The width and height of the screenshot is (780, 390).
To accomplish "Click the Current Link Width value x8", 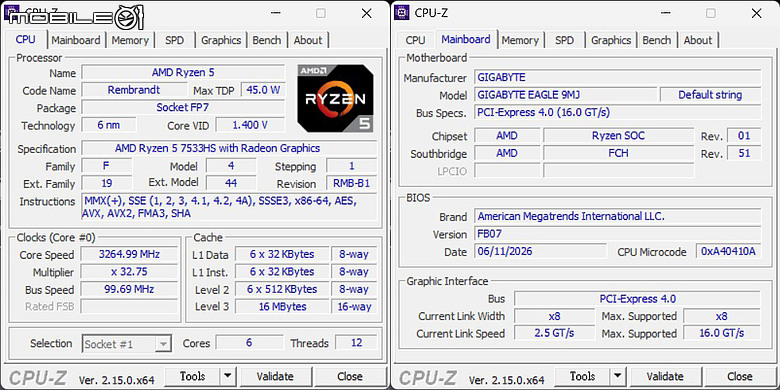I will pos(554,316).
